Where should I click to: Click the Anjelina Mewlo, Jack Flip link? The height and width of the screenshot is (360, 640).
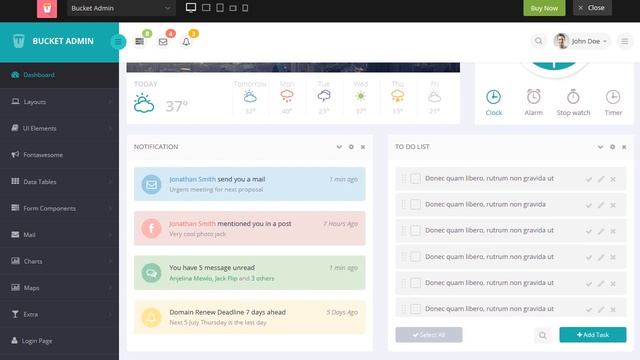pyautogui.click(x=203, y=278)
